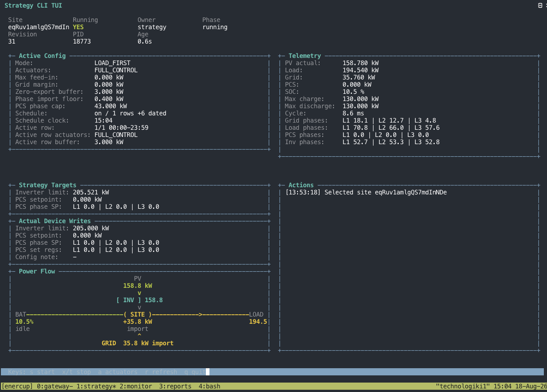
Task: Click the Power Flow panel heading
Action: [37, 271]
